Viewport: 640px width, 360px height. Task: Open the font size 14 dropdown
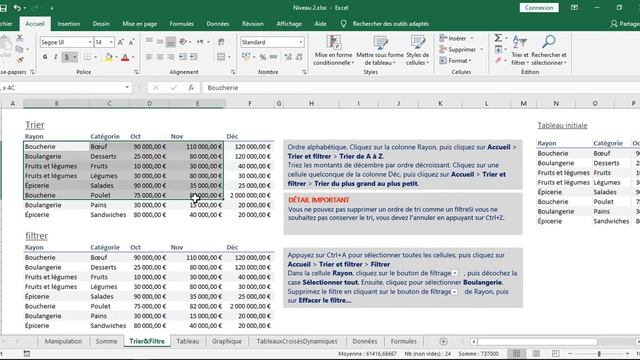pos(111,42)
